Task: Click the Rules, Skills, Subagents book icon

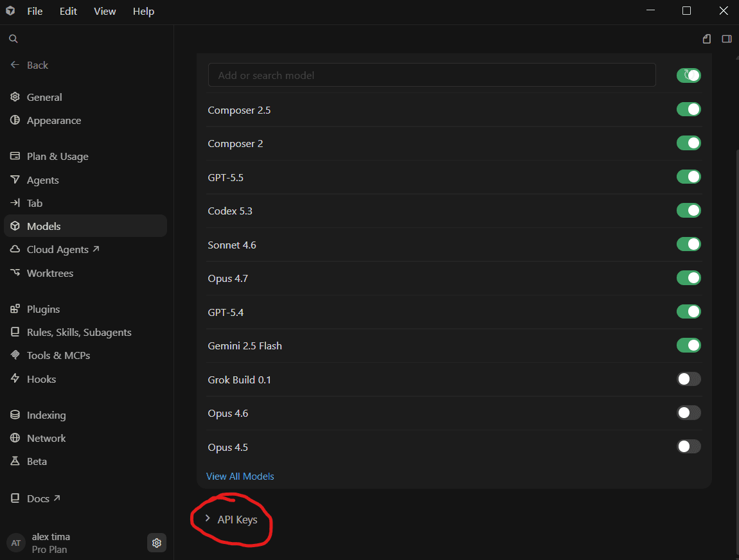Action: [x=15, y=331]
